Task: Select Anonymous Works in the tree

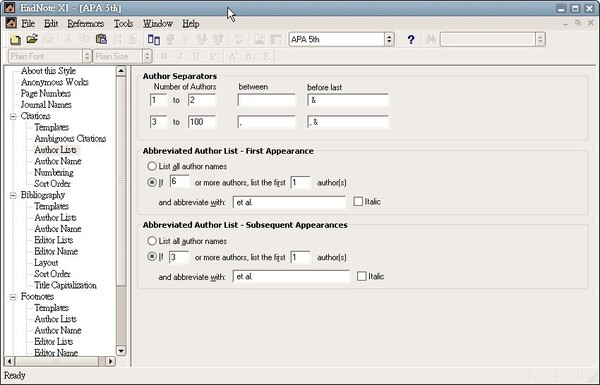Action: 55,82
